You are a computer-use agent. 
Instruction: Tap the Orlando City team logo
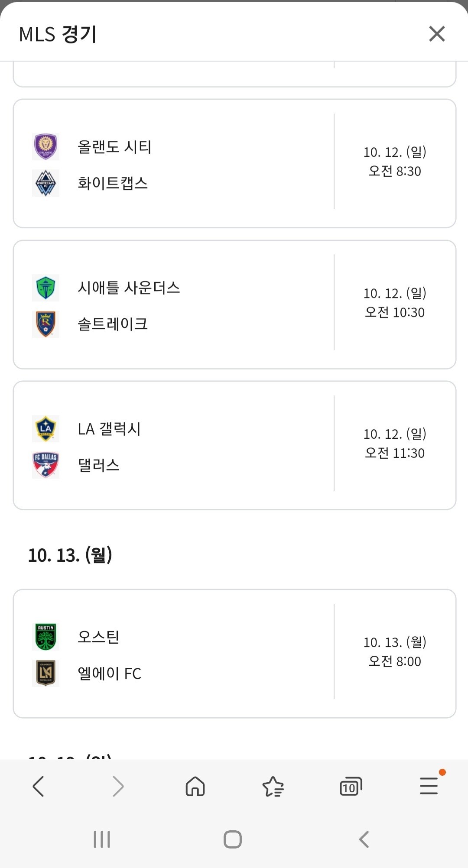click(x=45, y=147)
